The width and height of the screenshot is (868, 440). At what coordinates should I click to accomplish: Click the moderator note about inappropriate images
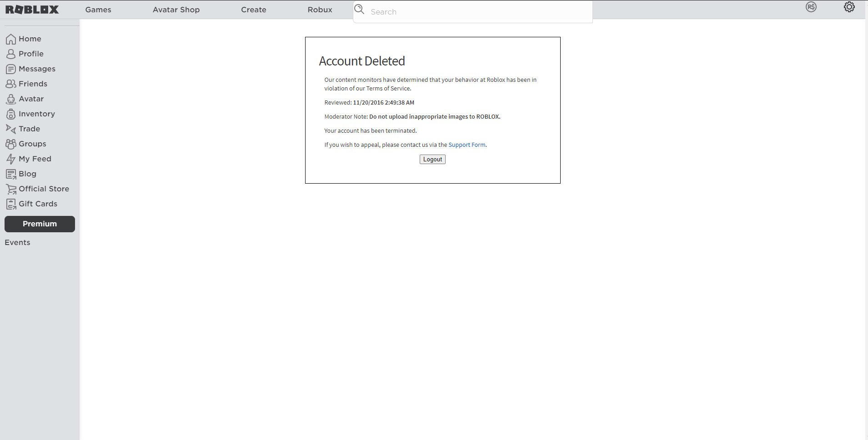point(435,117)
